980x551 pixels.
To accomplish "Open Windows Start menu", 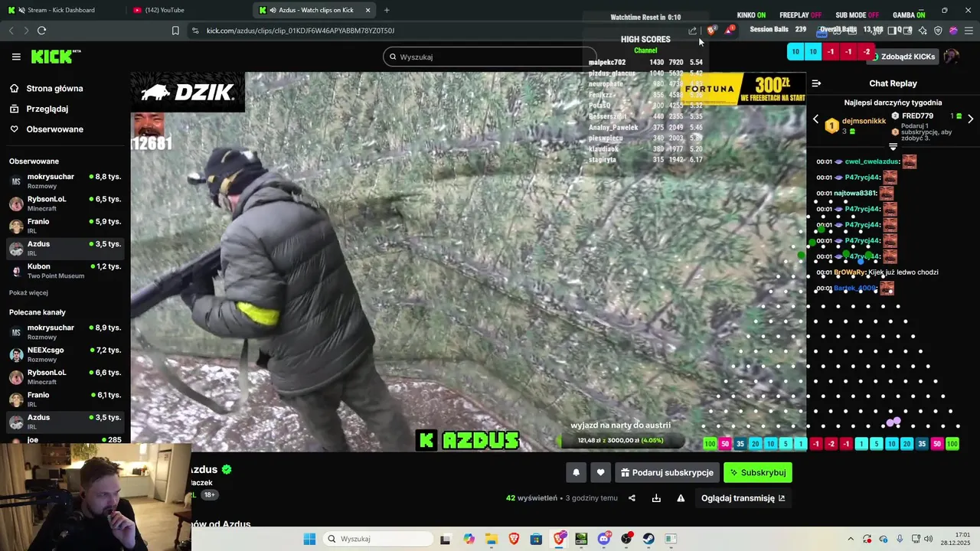I will pyautogui.click(x=309, y=539).
